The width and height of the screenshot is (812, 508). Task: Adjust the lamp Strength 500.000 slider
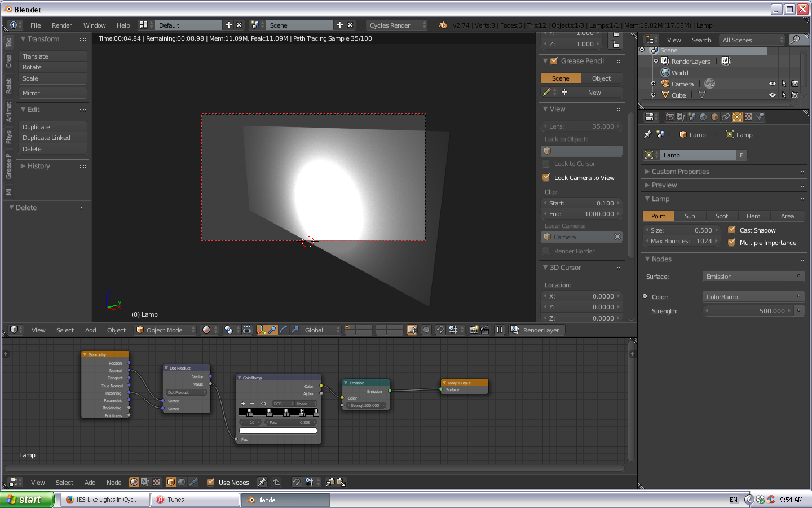(x=748, y=311)
